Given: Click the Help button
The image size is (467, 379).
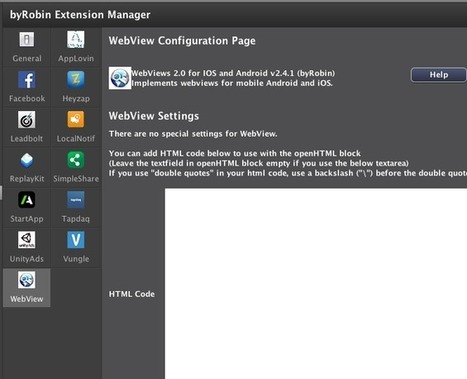Looking at the screenshot, I should (x=439, y=75).
